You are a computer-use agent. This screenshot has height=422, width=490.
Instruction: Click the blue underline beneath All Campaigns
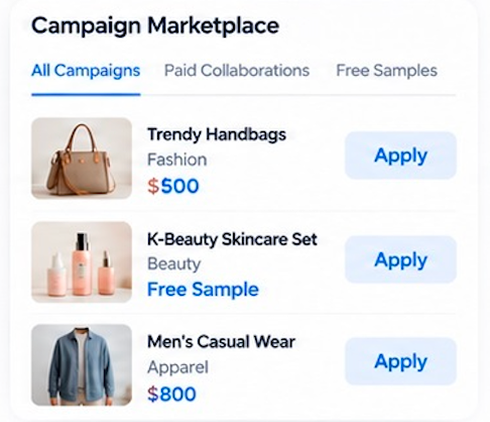pyautogui.click(x=86, y=95)
